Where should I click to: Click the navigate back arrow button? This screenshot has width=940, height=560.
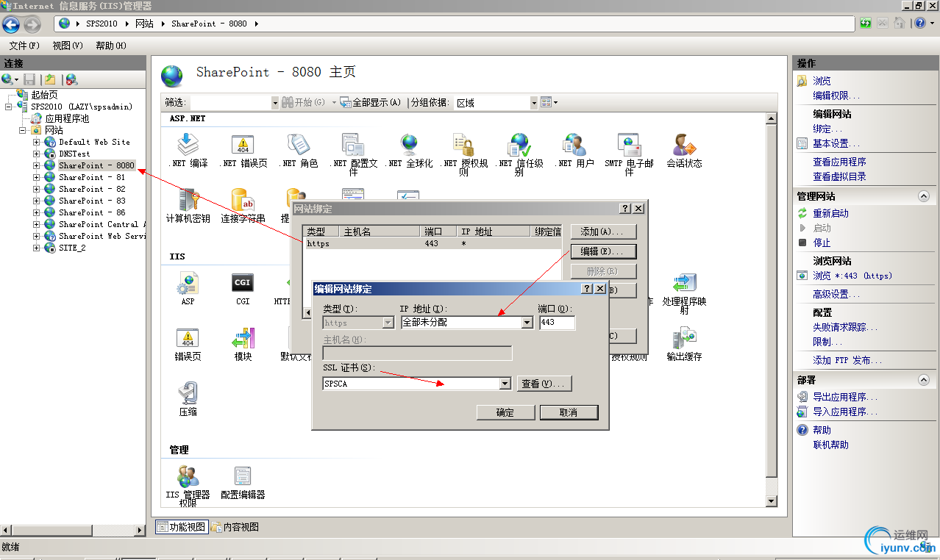tap(11, 25)
